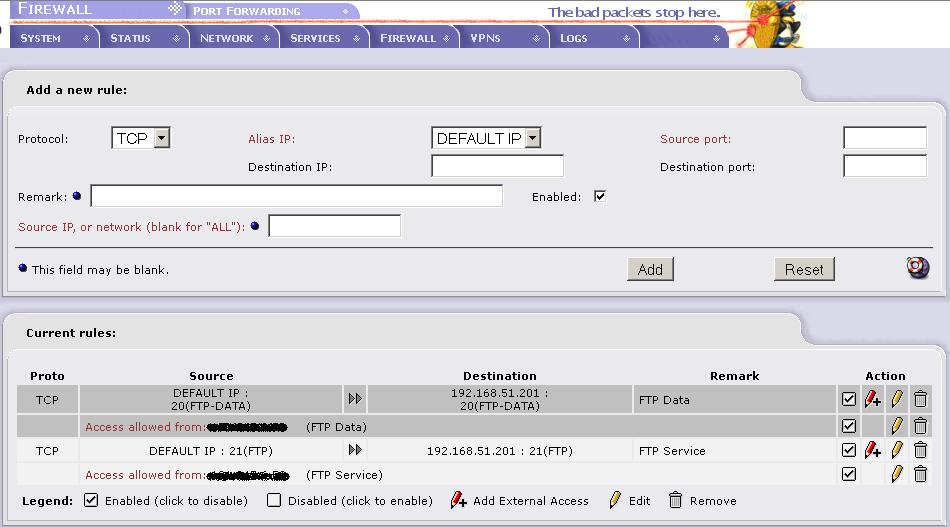Expand the Port Forwarding section dropdown
This screenshot has height=527, width=950.
346,11
